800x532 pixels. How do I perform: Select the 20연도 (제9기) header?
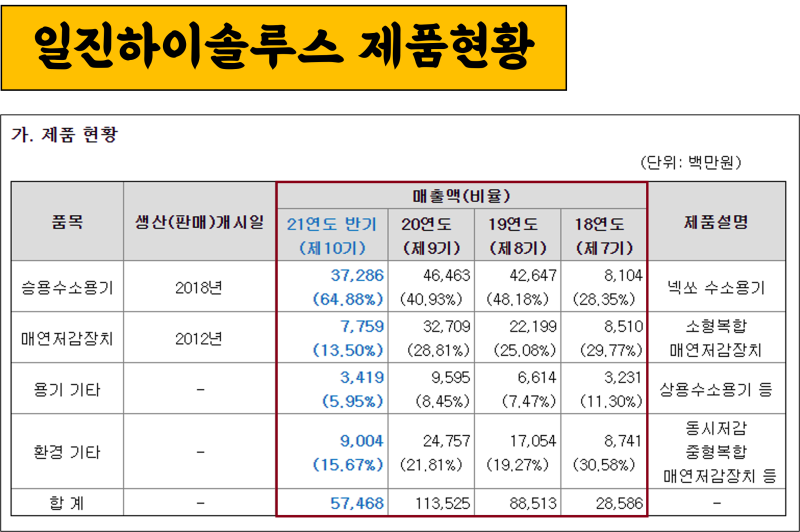431,235
